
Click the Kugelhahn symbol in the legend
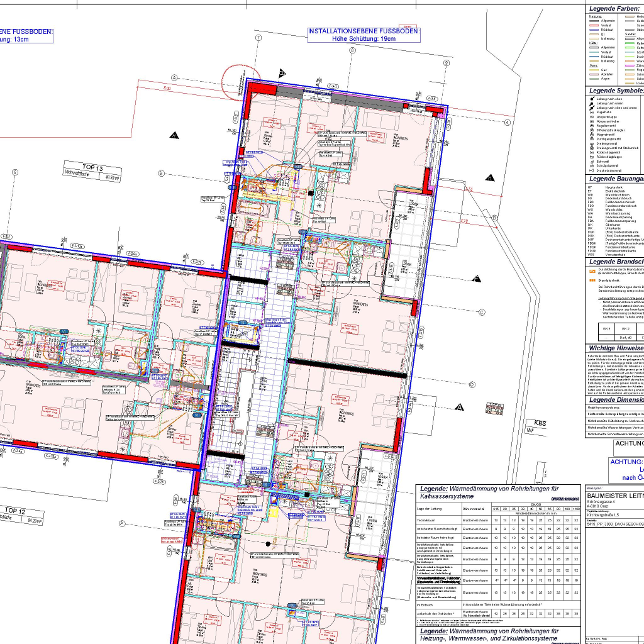pos(591,112)
